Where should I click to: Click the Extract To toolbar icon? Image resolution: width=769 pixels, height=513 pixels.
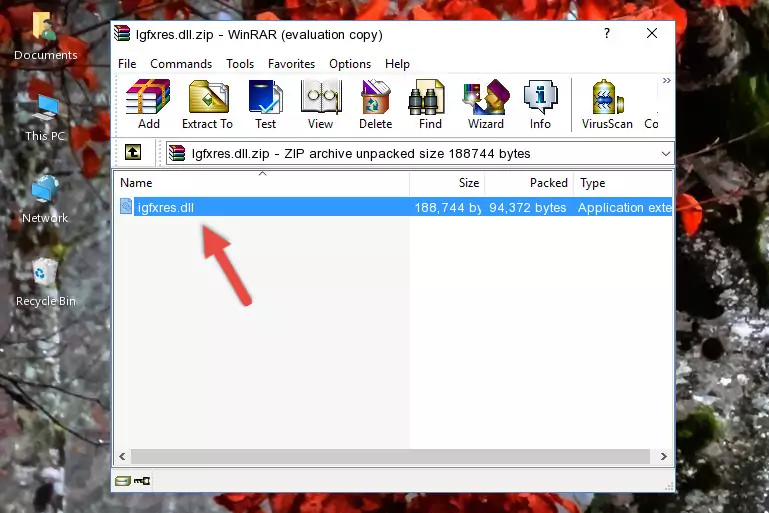[207, 104]
